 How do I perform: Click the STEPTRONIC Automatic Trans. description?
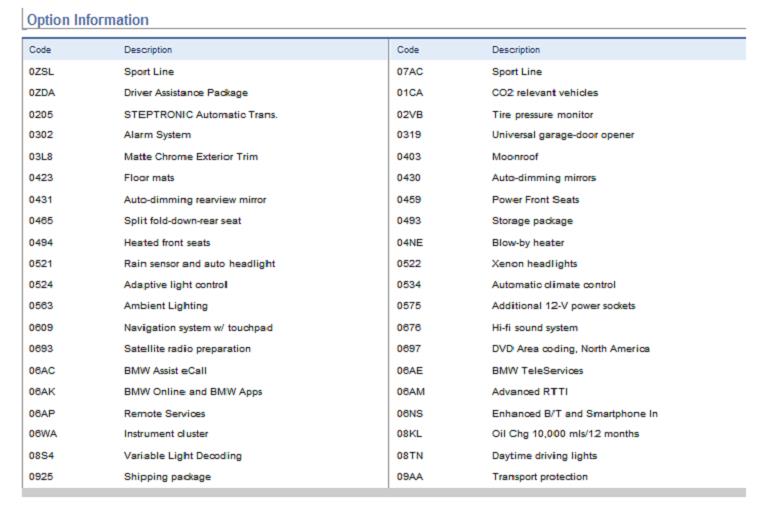point(200,114)
